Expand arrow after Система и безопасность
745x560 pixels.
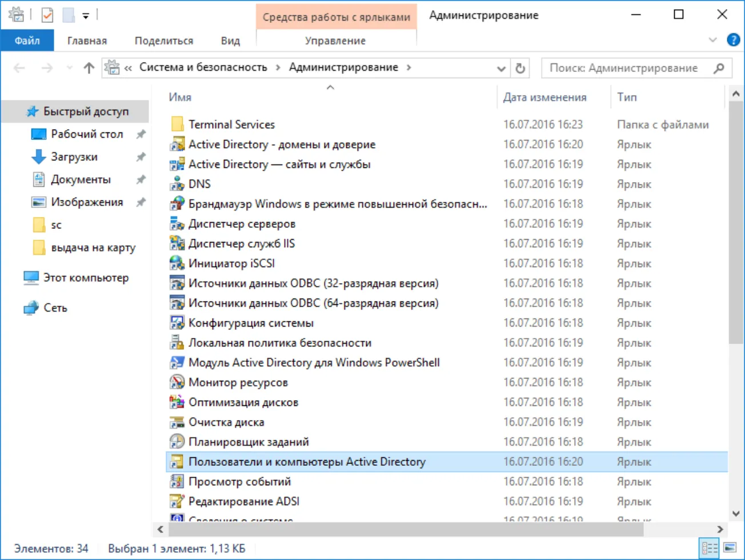tap(278, 67)
